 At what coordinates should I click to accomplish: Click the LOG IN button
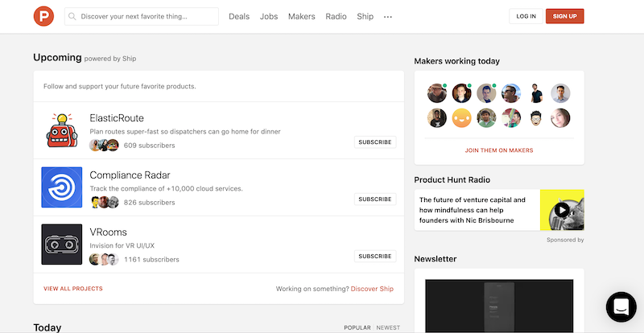coord(526,16)
